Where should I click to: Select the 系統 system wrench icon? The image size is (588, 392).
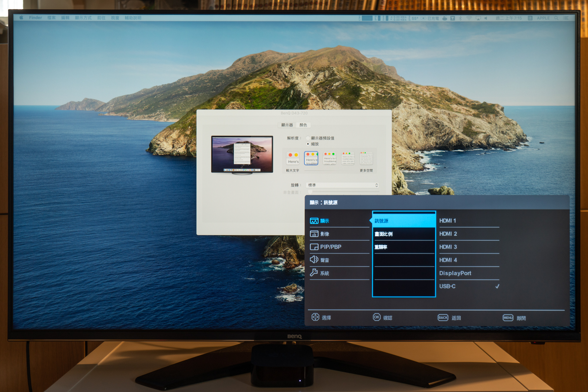tap(314, 273)
